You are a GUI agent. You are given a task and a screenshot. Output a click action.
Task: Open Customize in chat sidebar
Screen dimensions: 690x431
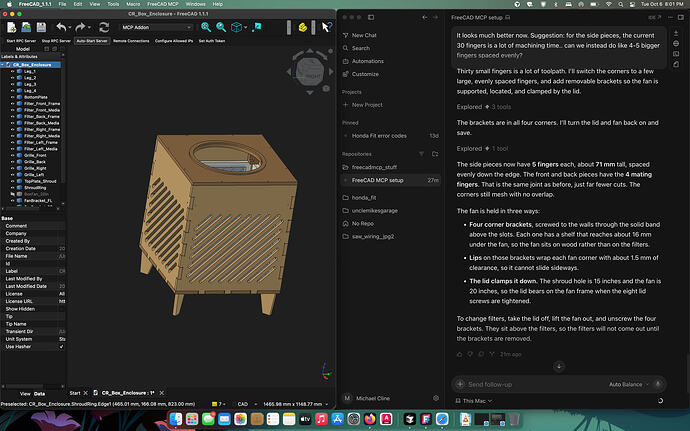coord(360,74)
